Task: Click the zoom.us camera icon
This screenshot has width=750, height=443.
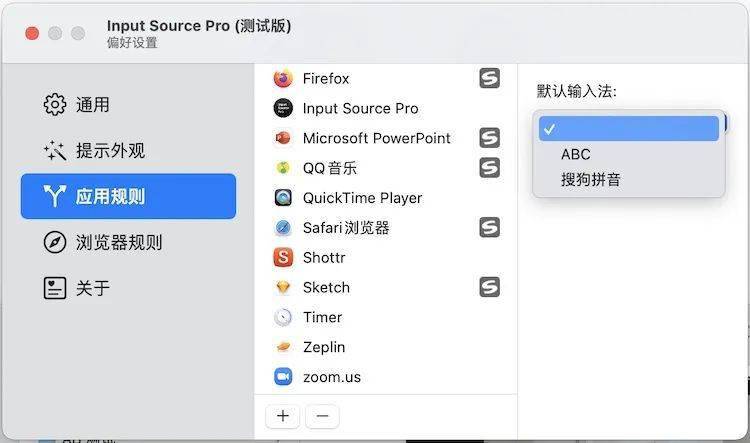Action: click(x=283, y=377)
